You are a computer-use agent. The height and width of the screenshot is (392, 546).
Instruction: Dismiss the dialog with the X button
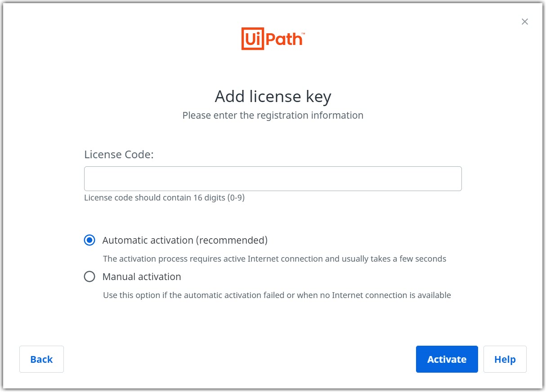524,22
